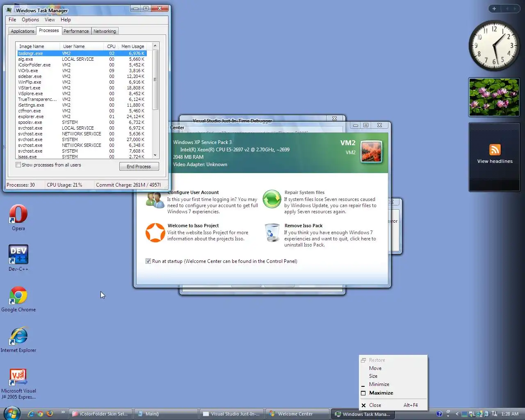Uncheck Run at startup checkbox

pos(148,261)
